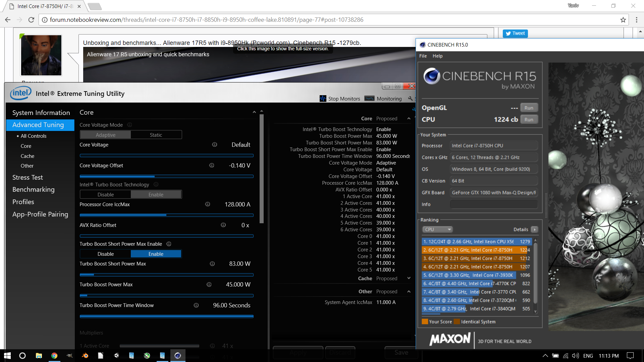Screen dimensions: 644x362
Task: Open Unity from the taskbar
Action: point(116,356)
